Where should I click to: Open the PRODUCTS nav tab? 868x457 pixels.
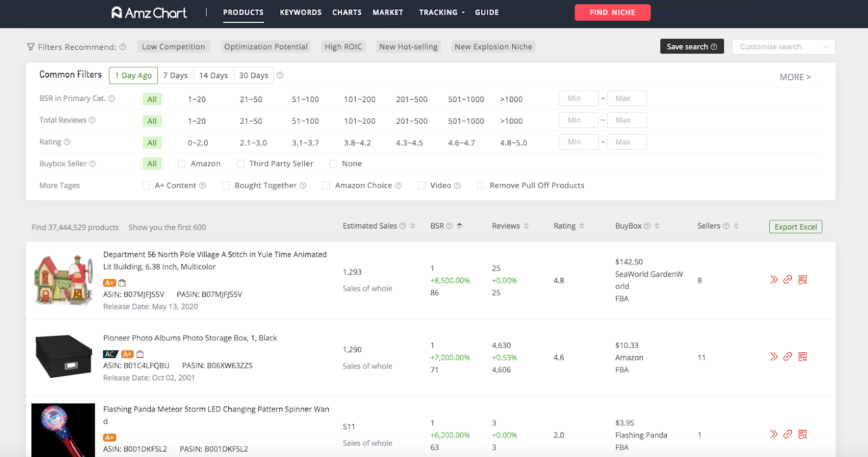[243, 12]
